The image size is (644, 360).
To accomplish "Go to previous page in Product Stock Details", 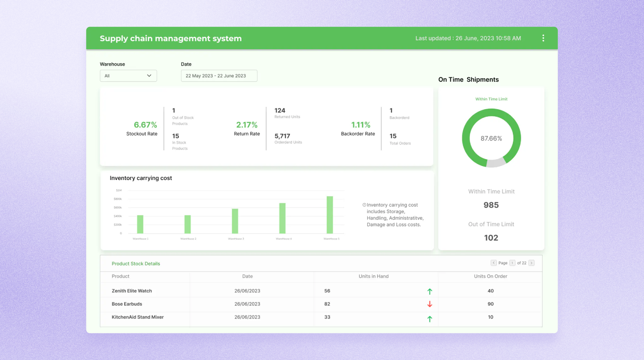I will pos(493,263).
